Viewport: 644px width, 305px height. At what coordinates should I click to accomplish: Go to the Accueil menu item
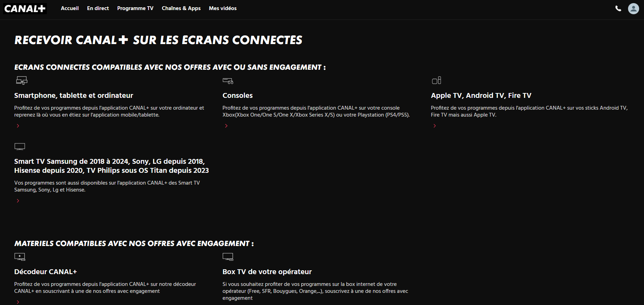[x=70, y=8]
